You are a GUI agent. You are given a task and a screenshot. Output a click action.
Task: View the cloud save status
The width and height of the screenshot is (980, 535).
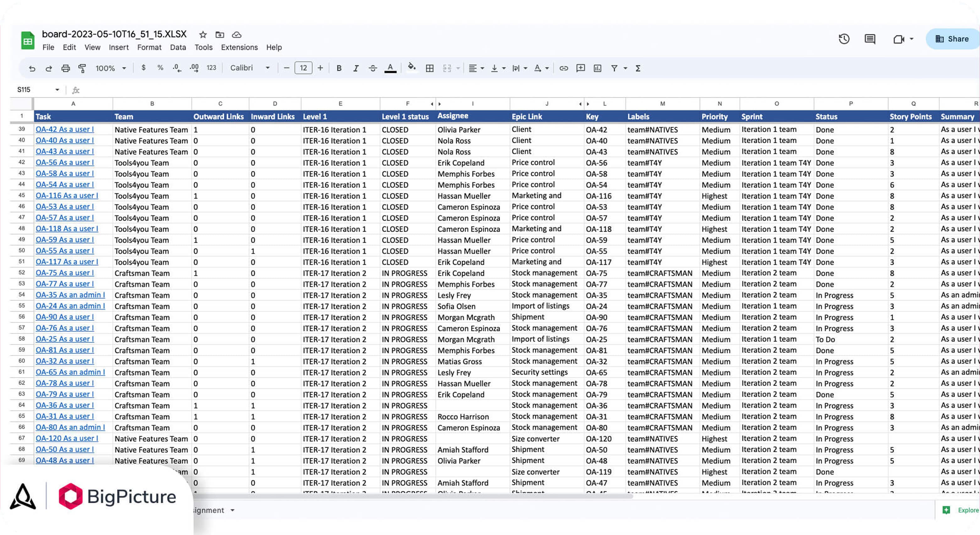(237, 35)
